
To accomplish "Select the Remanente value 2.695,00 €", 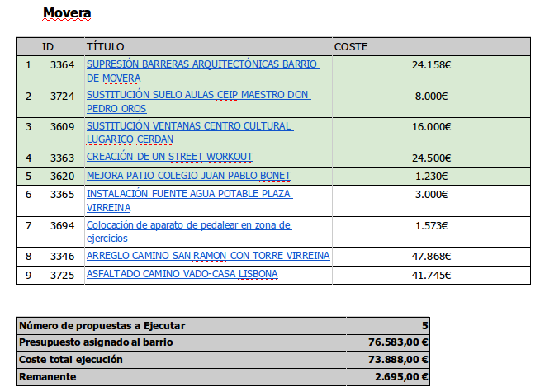I will pyautogui.click(x=401, y=377).
